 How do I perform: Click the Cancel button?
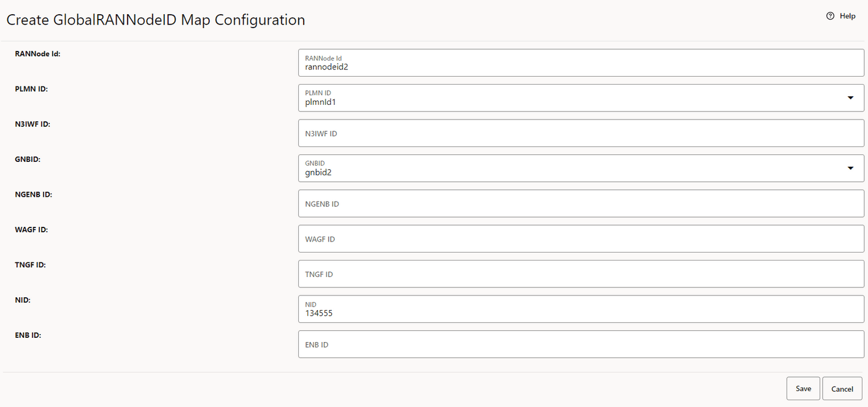coord(842,388)
